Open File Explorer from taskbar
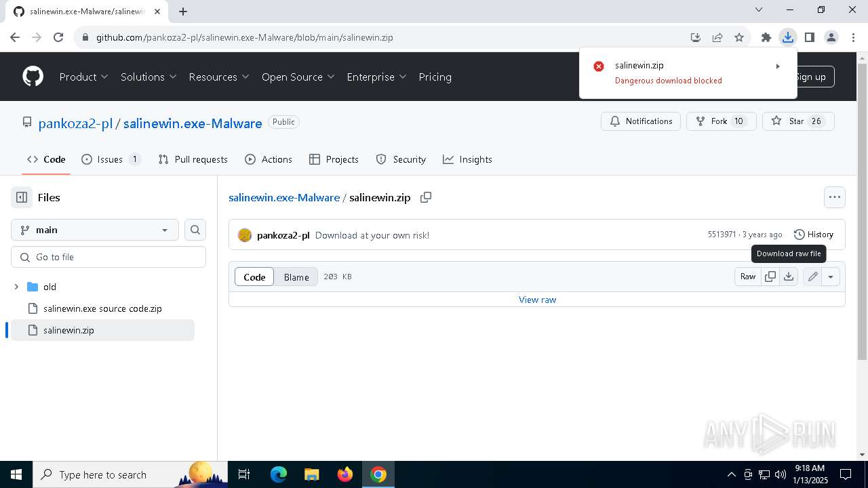The image size is (868, 488). tap(312, 474)
